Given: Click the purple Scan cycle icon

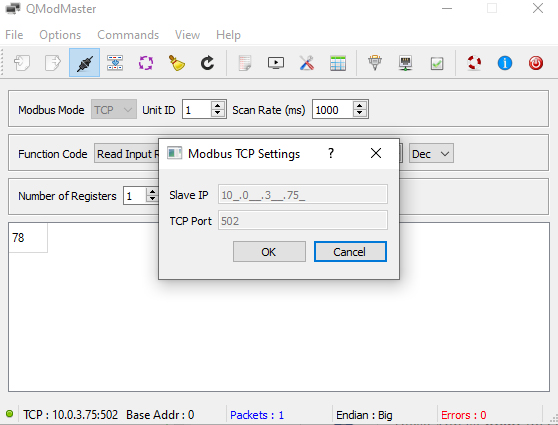Looking at the screenshot, I should pyautogui.click(x=146, y=63).
